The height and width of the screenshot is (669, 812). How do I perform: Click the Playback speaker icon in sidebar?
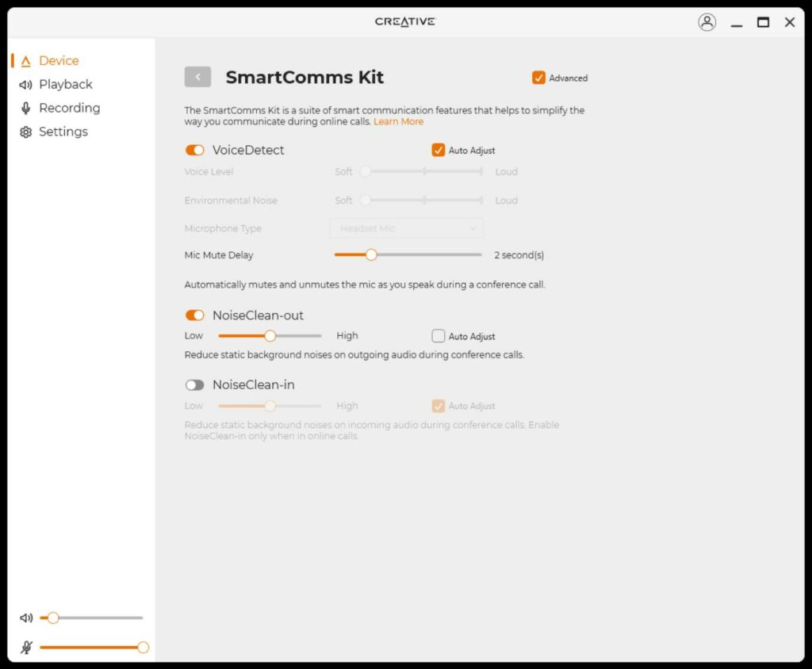[25, 85]
